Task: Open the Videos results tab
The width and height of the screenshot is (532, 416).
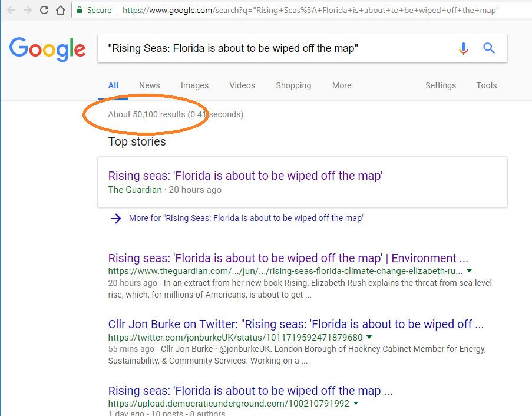Action: click(x=242, y=85)
